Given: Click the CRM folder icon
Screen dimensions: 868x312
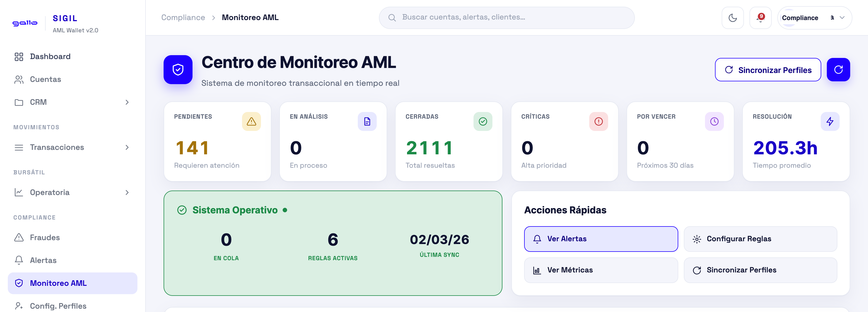Looking at the screenshot, I should [19, 103].
